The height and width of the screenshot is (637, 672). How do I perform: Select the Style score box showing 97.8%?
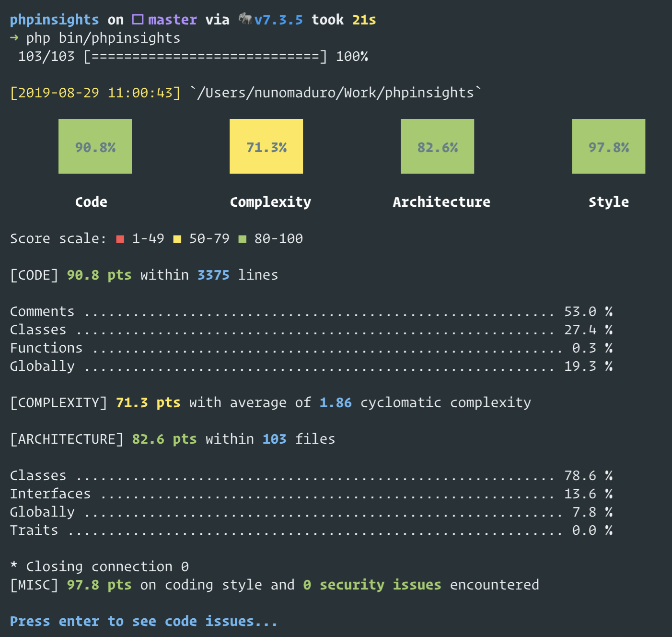[608, 146]
